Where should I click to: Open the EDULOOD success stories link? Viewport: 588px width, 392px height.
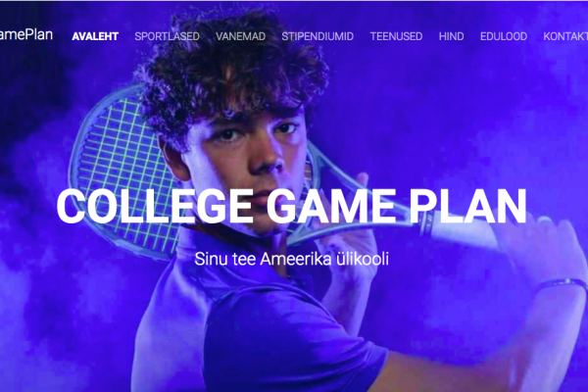(504, 36)
